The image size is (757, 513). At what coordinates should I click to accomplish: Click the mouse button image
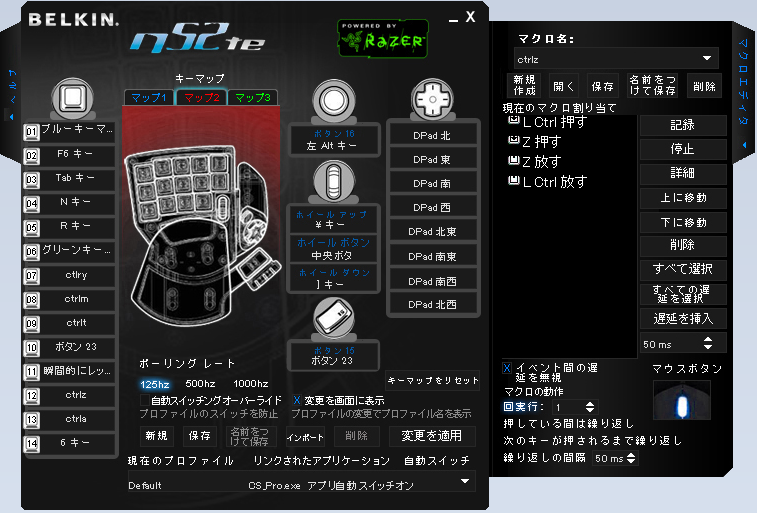point(682,400)
